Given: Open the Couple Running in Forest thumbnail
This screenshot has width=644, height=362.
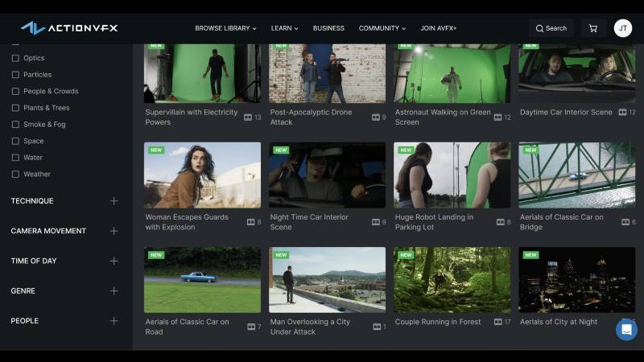Looking at the screenshot, I should (452, 280).
